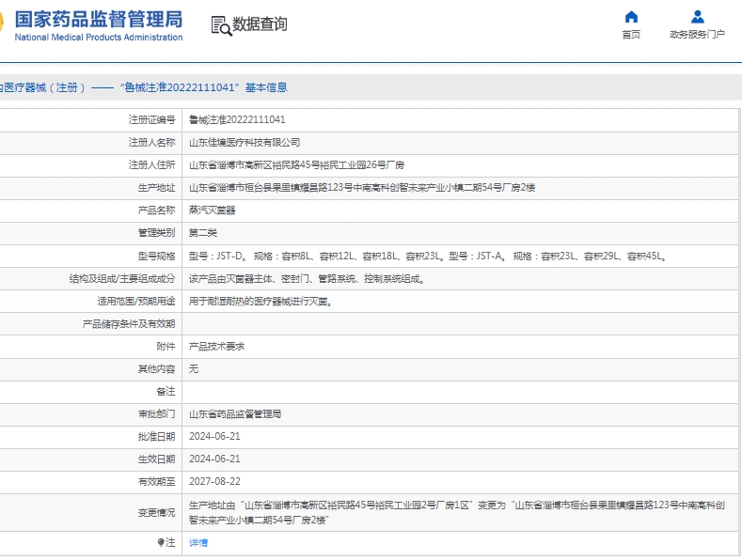
Task: Click the 首页 home icon
Action: click(631, 17)
